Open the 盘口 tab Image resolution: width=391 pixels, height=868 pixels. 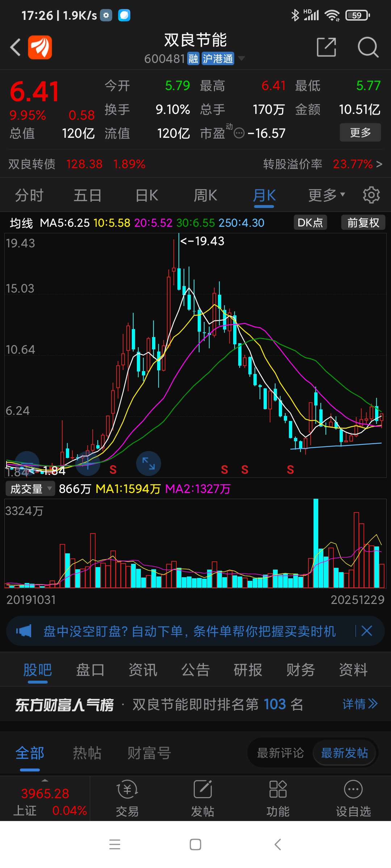90,670
